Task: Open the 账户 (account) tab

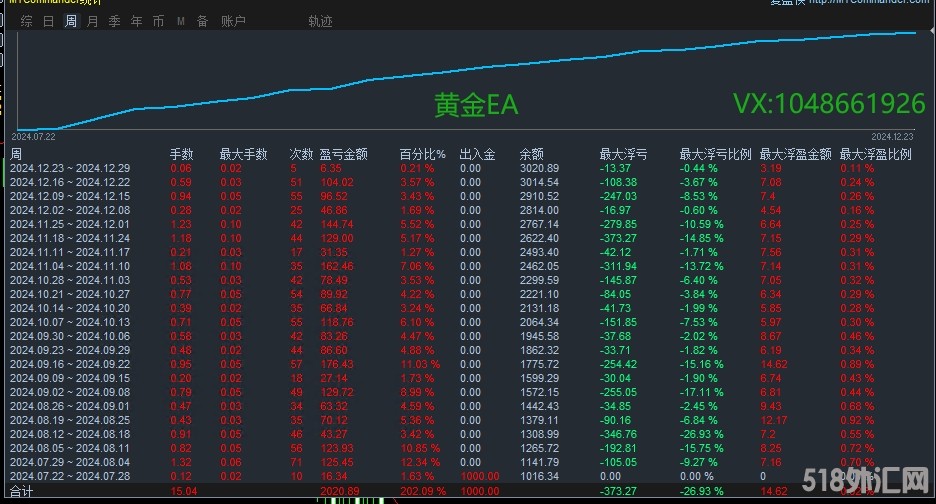Action: [232, 21]
